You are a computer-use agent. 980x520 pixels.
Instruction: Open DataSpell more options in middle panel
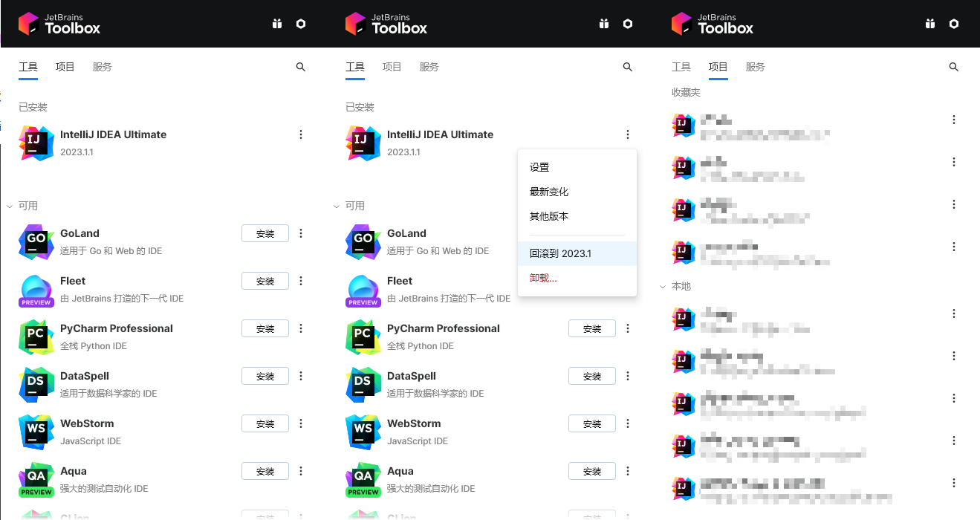click(628, 376)
